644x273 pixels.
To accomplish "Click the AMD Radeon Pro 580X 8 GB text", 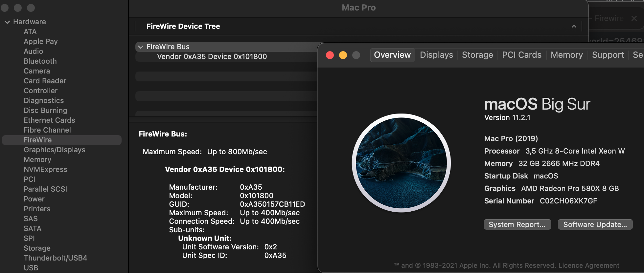I will [570, 189].
